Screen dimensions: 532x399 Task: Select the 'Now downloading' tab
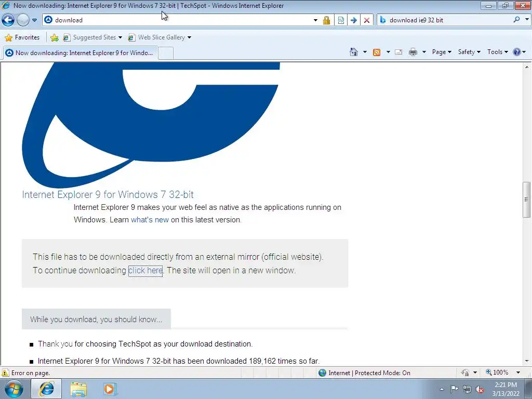[x=81, y=52]
